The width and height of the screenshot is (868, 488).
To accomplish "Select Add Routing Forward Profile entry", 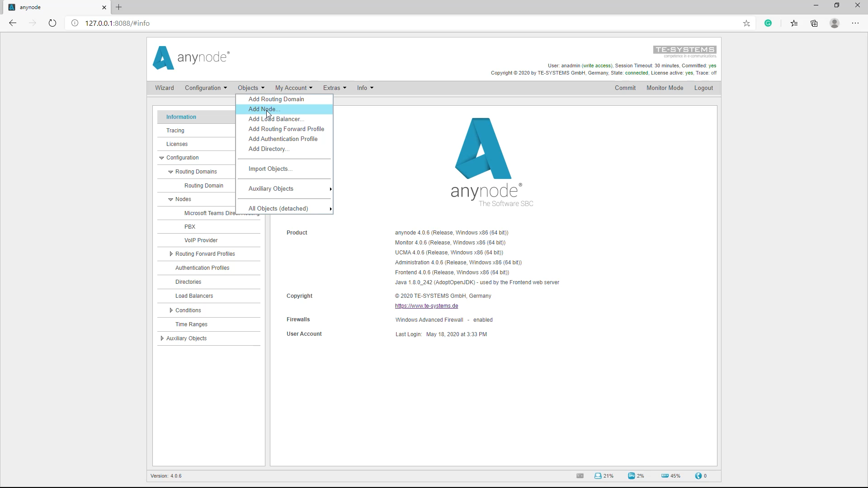I will (x=285, y=129).
